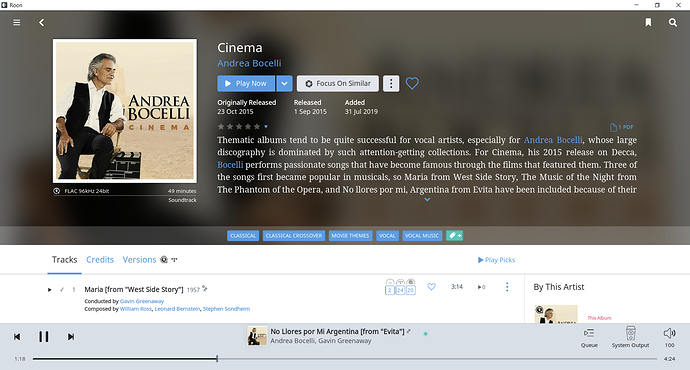
Task: Open conductor Gavin Greenaway link
Action: click(x=142, y=301)
